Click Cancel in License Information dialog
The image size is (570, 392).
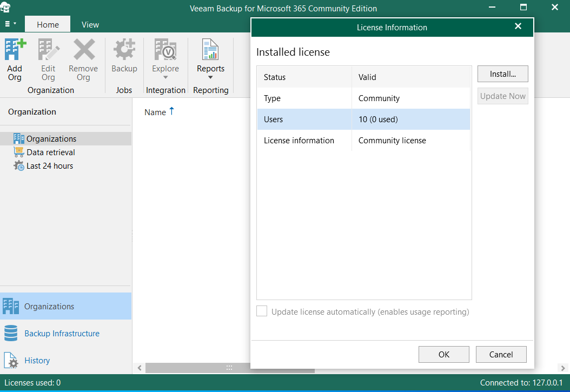point(501,354)
